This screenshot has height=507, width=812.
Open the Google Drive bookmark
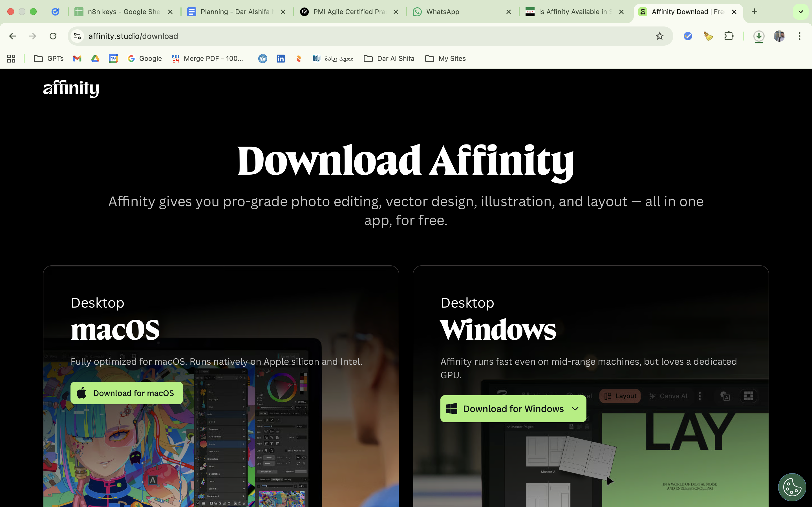coord(95,59)
